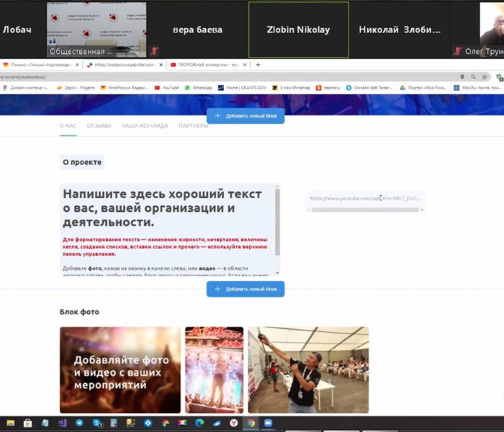The width and height of the screenshot is (504, 432).
Task: Select Олег Трун participant video tile
Action: (x=477, y=30)
